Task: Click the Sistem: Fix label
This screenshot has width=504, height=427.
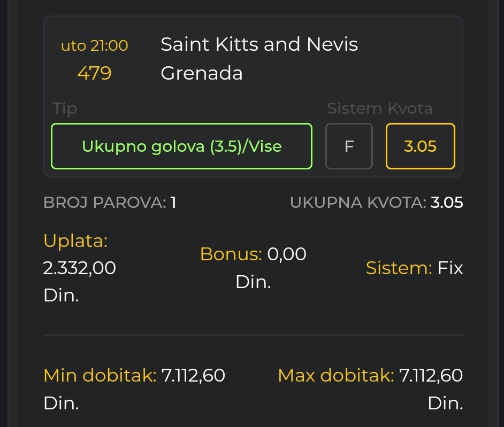Action: coord(414,268)
